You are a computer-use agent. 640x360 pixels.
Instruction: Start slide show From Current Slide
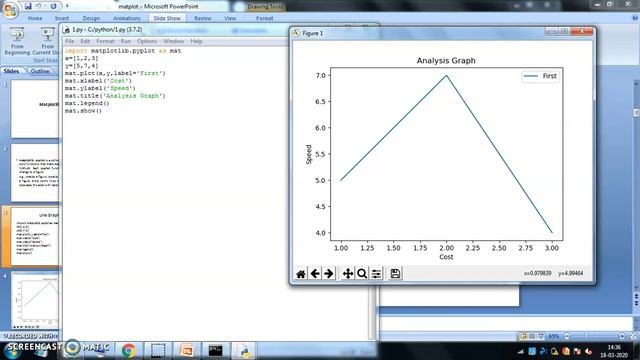tap(46, 41)
